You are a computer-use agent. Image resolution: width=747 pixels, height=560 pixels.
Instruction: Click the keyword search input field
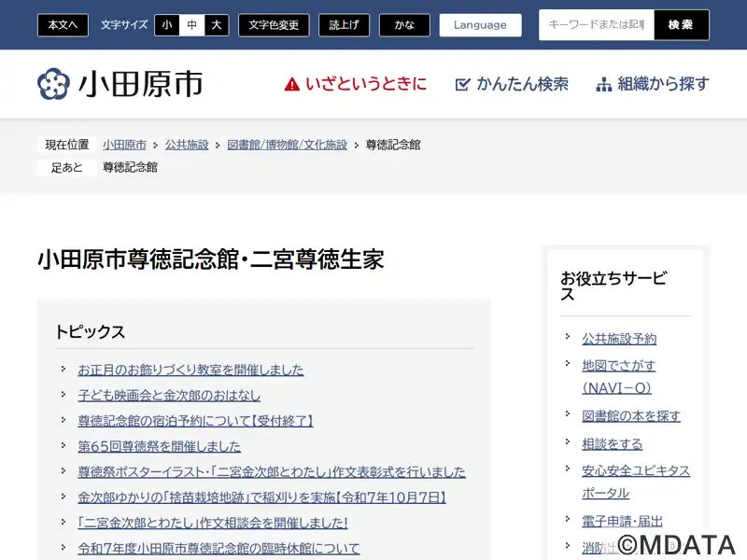point(597,25)
